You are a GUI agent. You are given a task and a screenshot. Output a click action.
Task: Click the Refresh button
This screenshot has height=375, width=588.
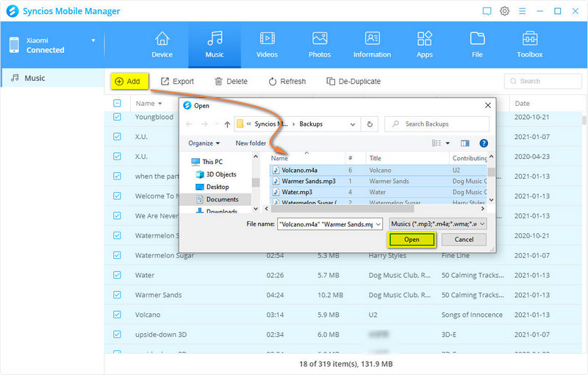tap(287, 82)
